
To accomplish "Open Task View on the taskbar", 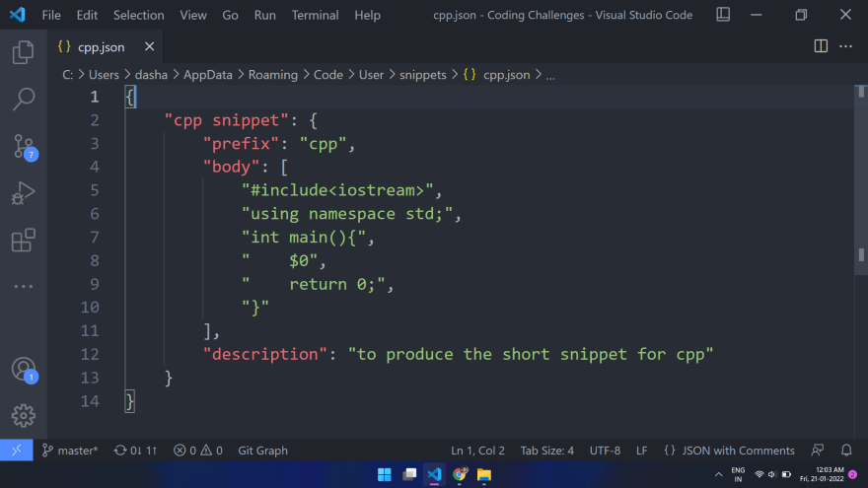I will tap(409, 475).
